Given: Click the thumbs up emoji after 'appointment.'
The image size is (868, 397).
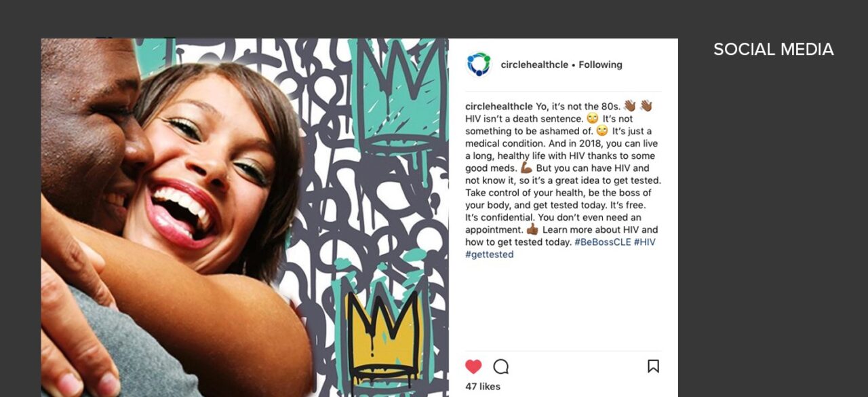Looking at the screenshot, I should click(x=532, y=230).
